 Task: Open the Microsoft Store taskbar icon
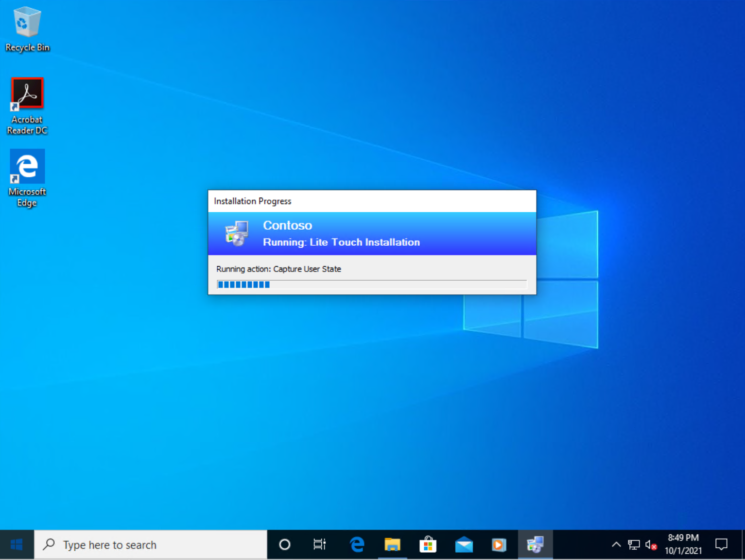[428, 544]
